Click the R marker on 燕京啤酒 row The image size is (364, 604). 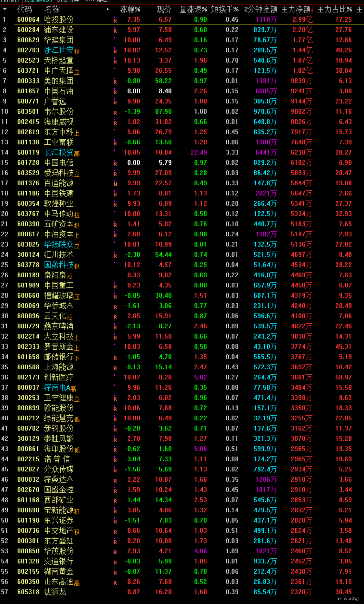point(115,327)
